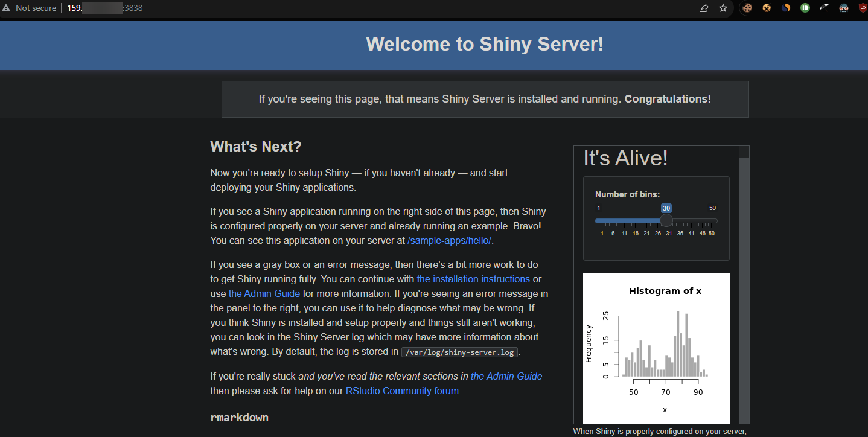This screenshot has width=868, height=437.
Task: Click the green circular ID extension icon
Action: 805,8
